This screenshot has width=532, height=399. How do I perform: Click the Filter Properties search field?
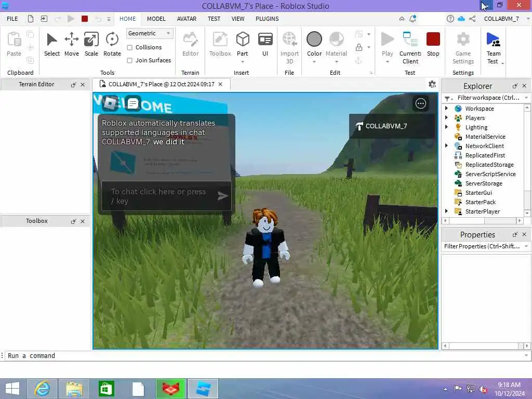point(483,246)
